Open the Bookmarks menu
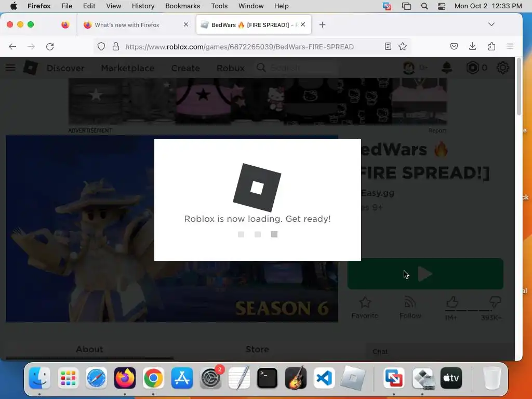Screen dimensions: 532x399 [182, 6]
